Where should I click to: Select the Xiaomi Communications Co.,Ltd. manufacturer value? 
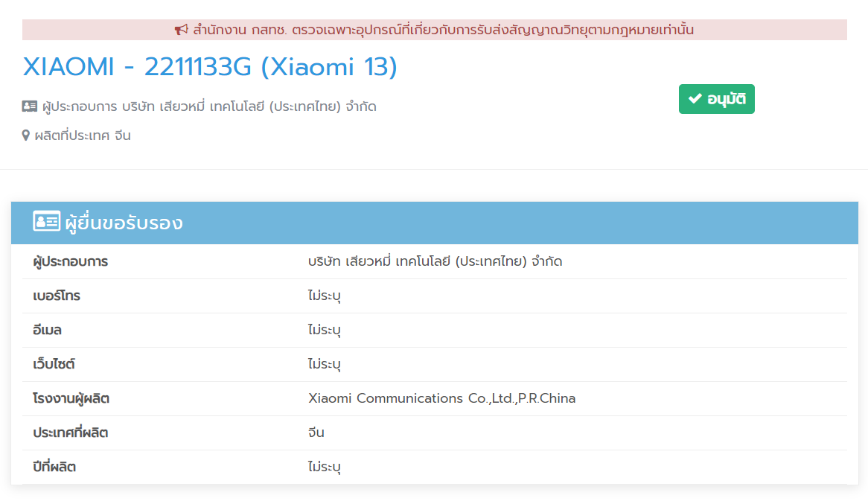441,398
